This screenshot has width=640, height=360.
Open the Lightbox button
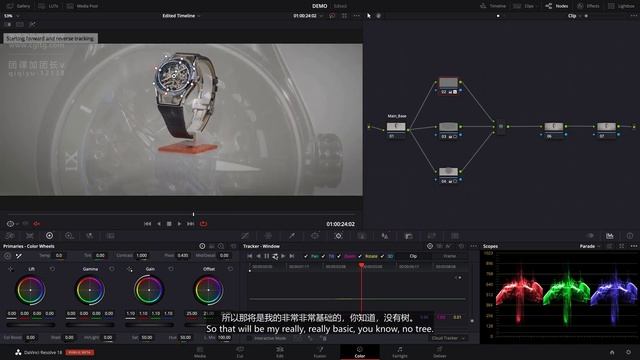(621, 6)
